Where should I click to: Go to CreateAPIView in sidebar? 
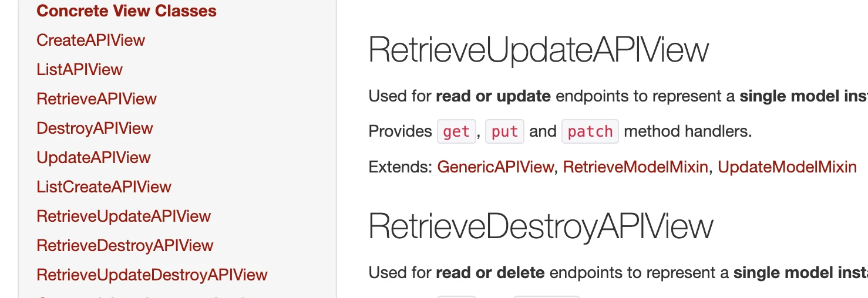click(90, 40)
